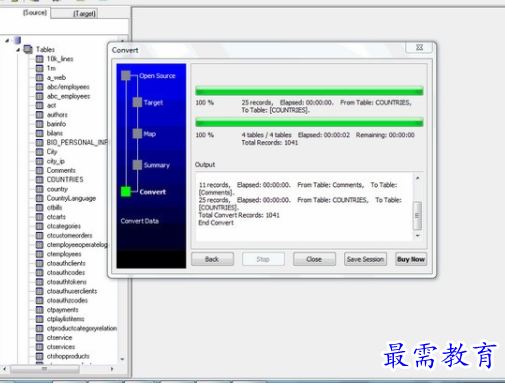
Task: Click 'Total Convert Records: 1041' in Output
Action: 239,215
